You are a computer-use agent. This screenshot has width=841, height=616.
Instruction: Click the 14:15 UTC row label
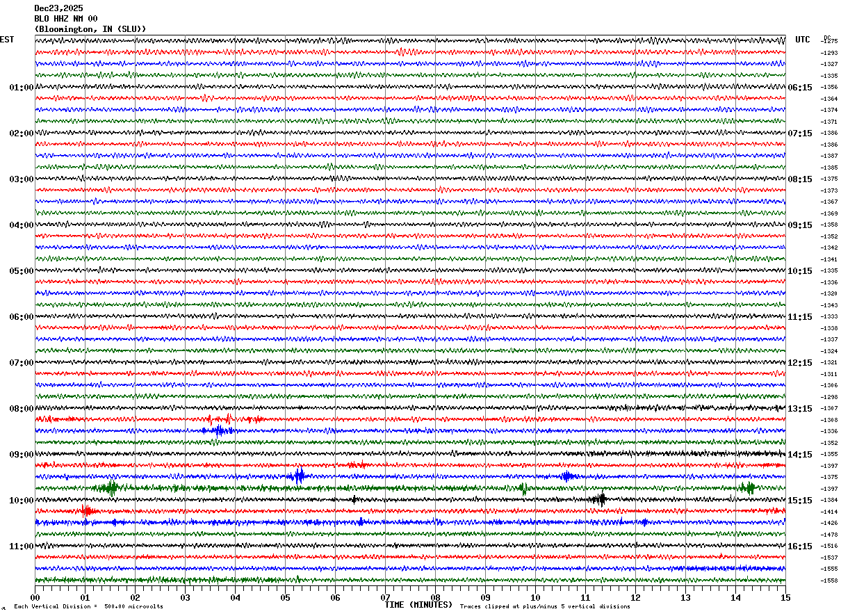pyautogui.click(x=800, y=455)
